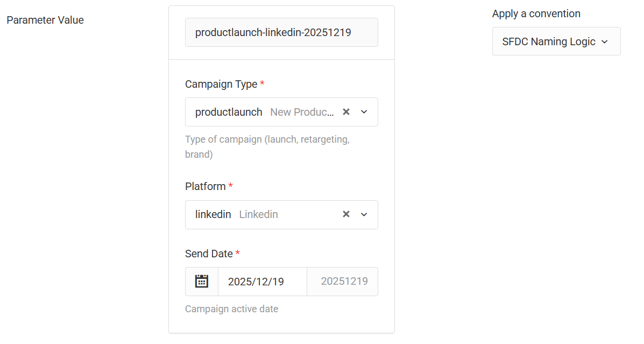
Task: Open the Send Date calendar picker icon
Action: 202,282
